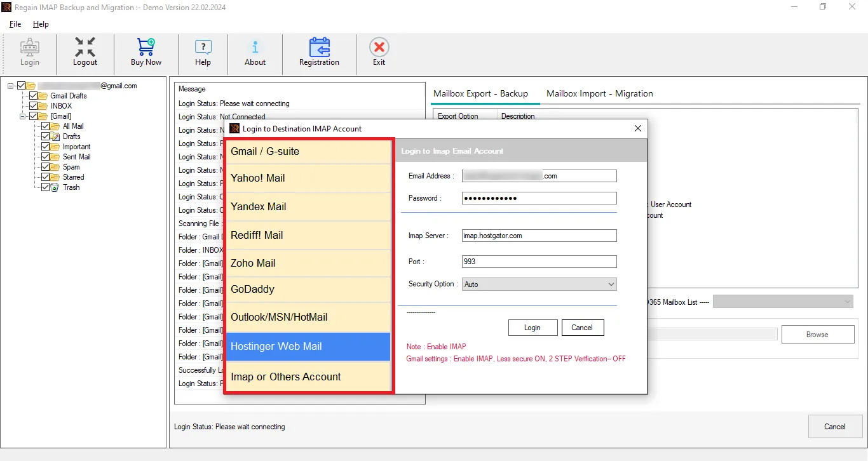The image size is (868, 461).
Task: Click the Port field showing 993
Action: pyautogui.click(x=539, y=262)
